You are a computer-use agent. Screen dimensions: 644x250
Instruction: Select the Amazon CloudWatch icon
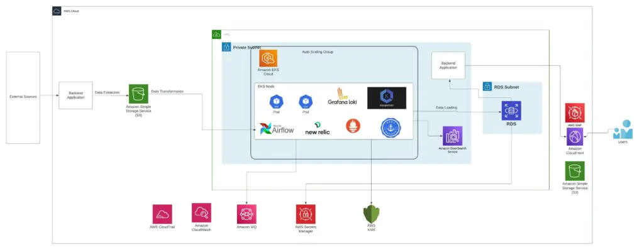[x=201, y=213]
